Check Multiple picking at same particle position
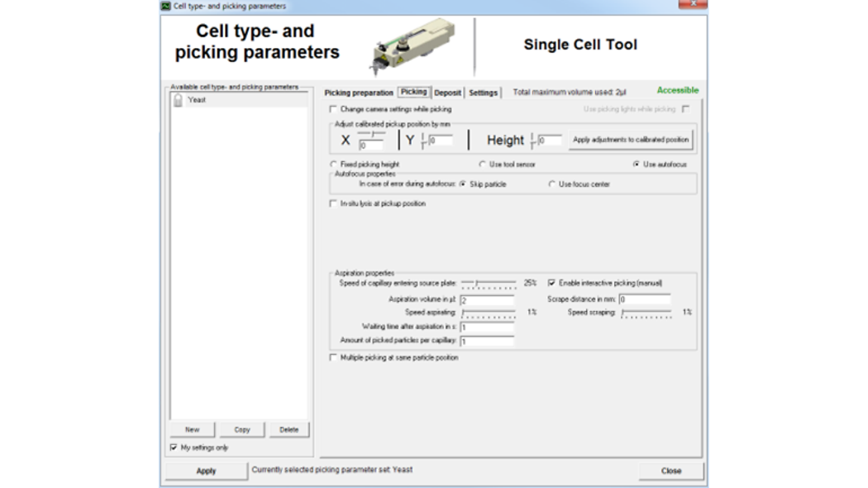 pos(333,358)
